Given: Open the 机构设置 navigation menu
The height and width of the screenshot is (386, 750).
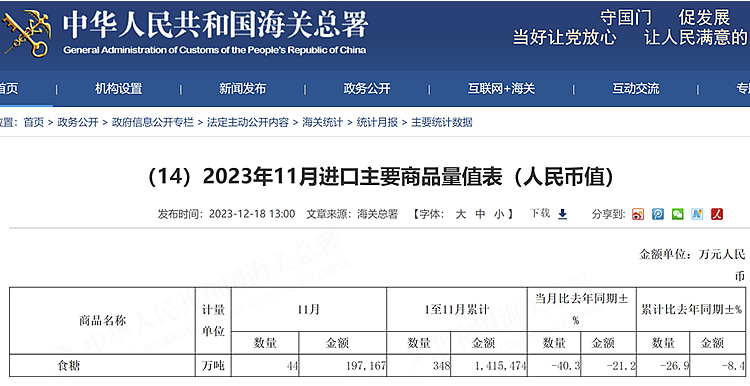Looking at the screenshot, I should [x=119, y=88].
